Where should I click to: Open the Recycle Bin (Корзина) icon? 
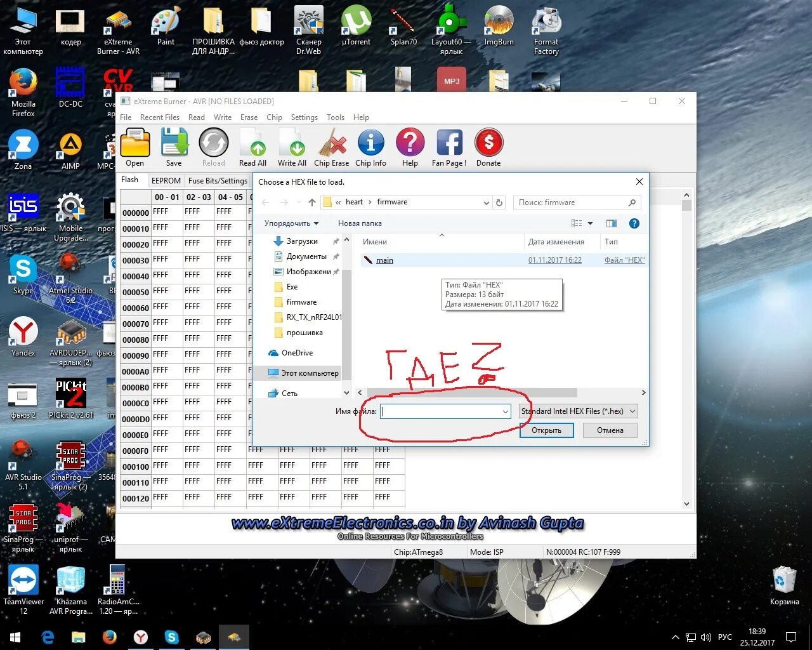(785, 585)
